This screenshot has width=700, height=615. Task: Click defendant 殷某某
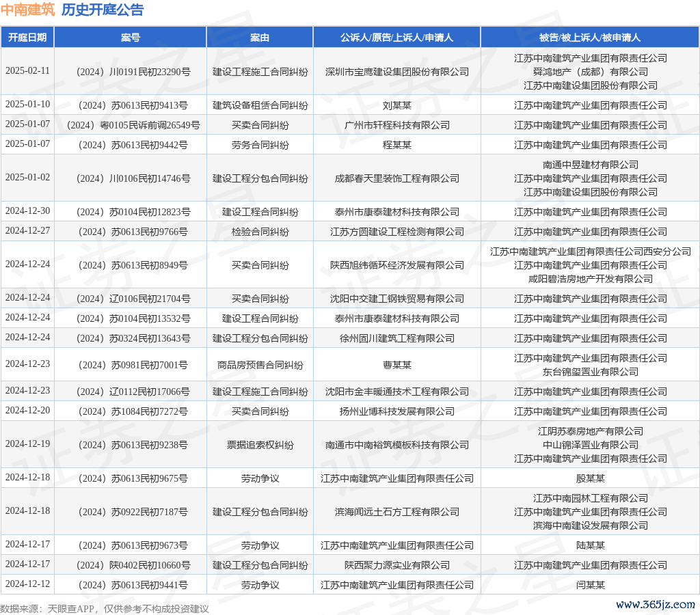pyautogui.click(x=590, y=478)
